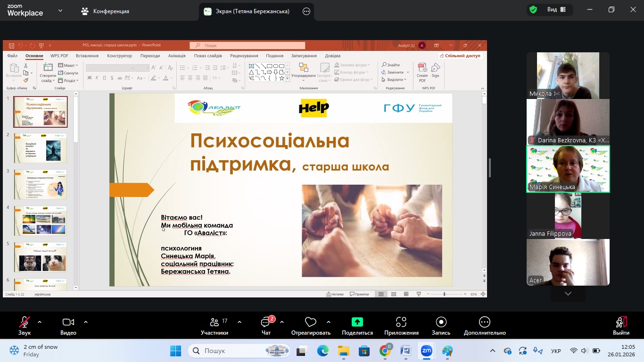Open the Приложения apps icon
The width and height of the screenshot is (644, 362).
pyautogui.click(x=401, y=322)
